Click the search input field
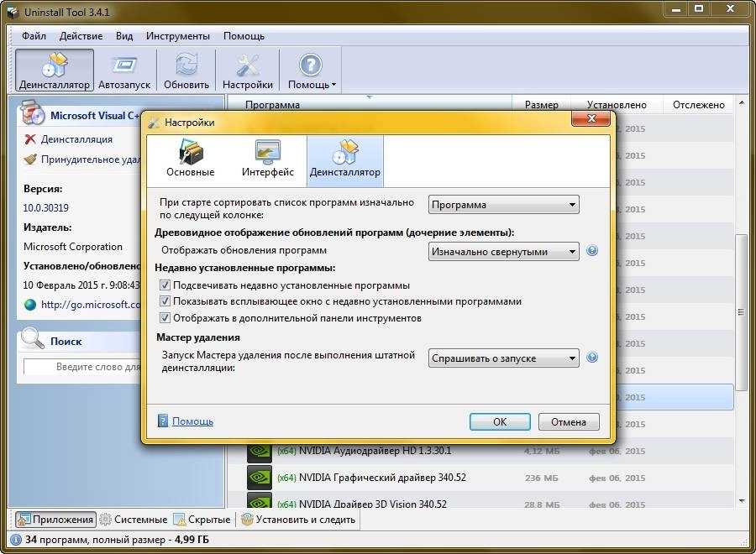This screenshot has height=554, width=756. (82, 367)
